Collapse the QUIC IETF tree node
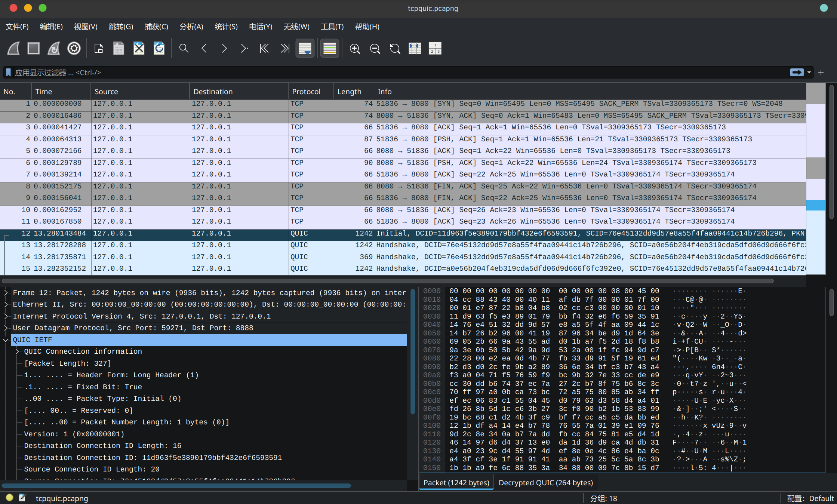The image size is (837, 504). coord(6,340)
